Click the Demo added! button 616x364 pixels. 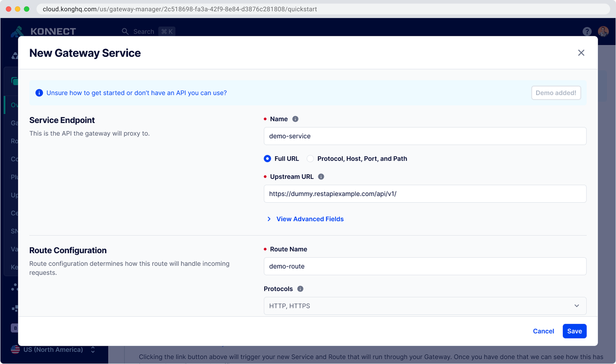[x=556, y=93]
